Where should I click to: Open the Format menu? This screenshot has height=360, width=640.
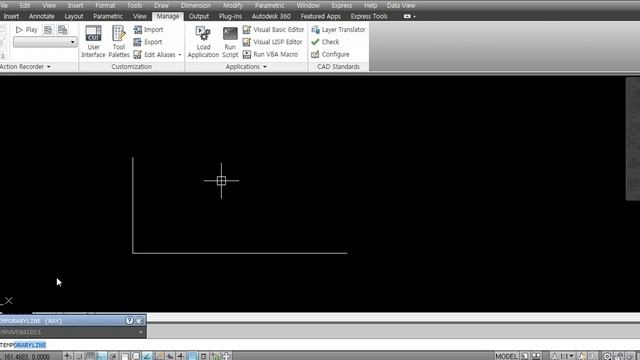tap(105, 5)
